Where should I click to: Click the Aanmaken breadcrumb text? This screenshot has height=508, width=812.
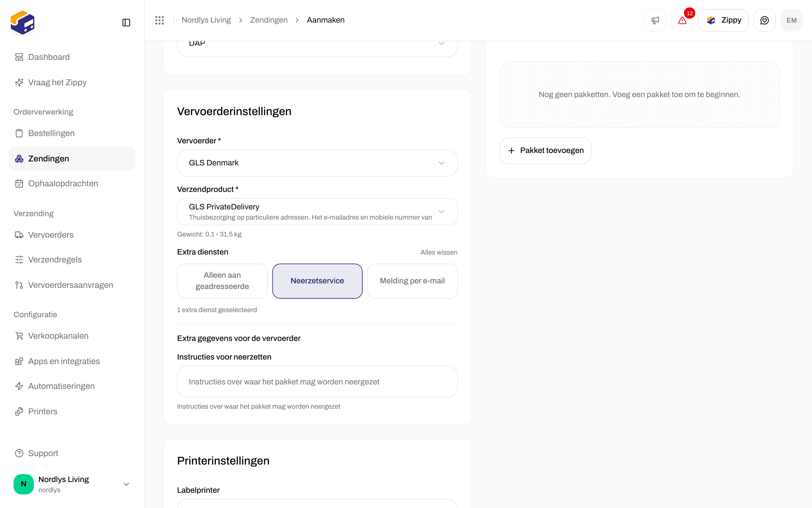coord(325,20)
